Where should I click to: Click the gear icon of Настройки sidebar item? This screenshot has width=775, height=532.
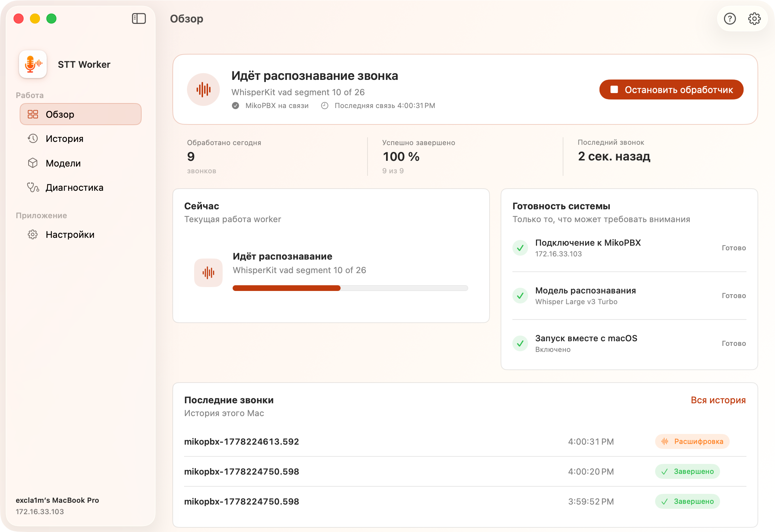pos(33,234)
